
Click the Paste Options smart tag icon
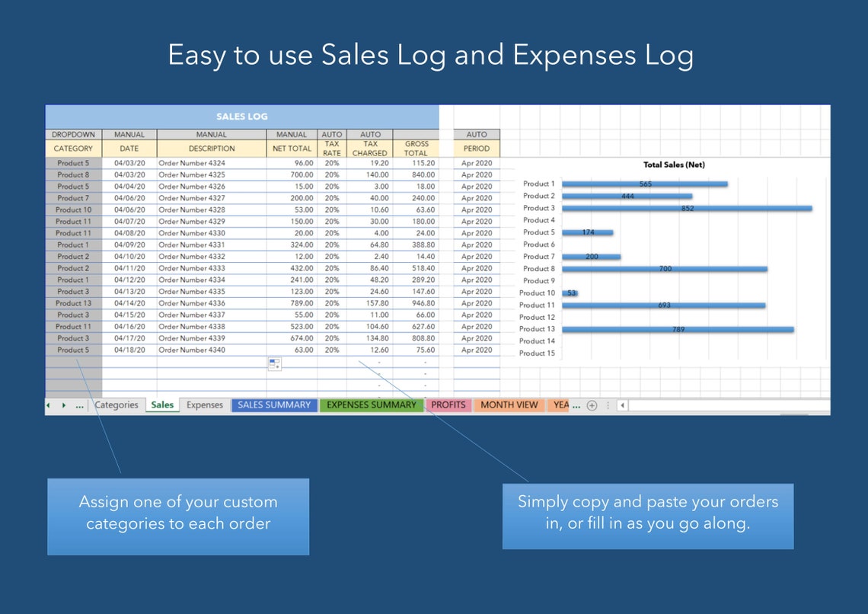pyautogui.click(x=274, y=363)
